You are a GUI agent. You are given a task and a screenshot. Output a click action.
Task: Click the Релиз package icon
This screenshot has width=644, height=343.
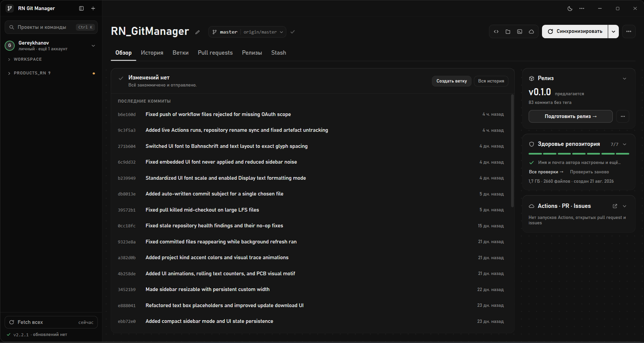click(532, 78)
